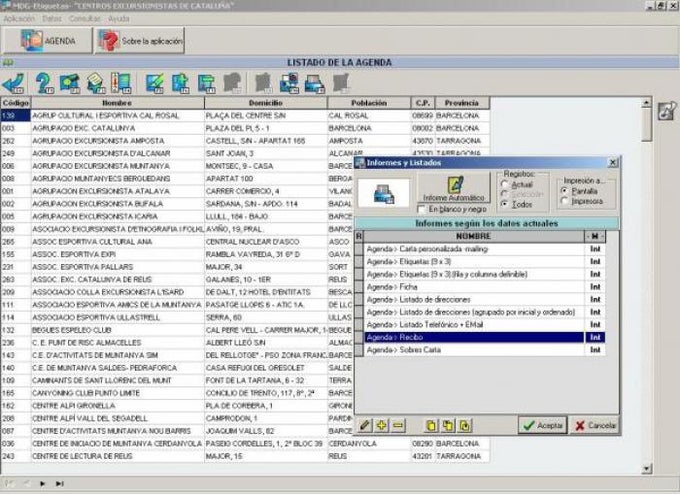680x494 pixels.
Task: Select row ASSOC. ESPORTIVA PALLARS
Action: pyautogui.click(x=177, y=267)
